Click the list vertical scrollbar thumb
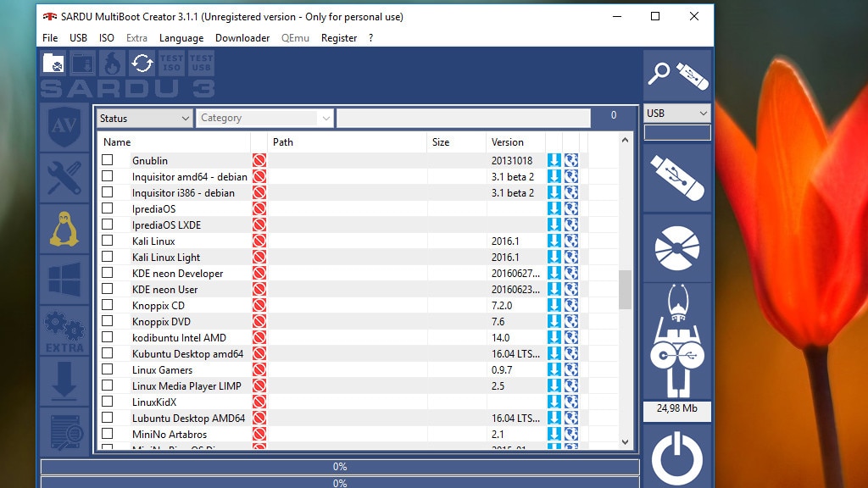 pos(625,290)
